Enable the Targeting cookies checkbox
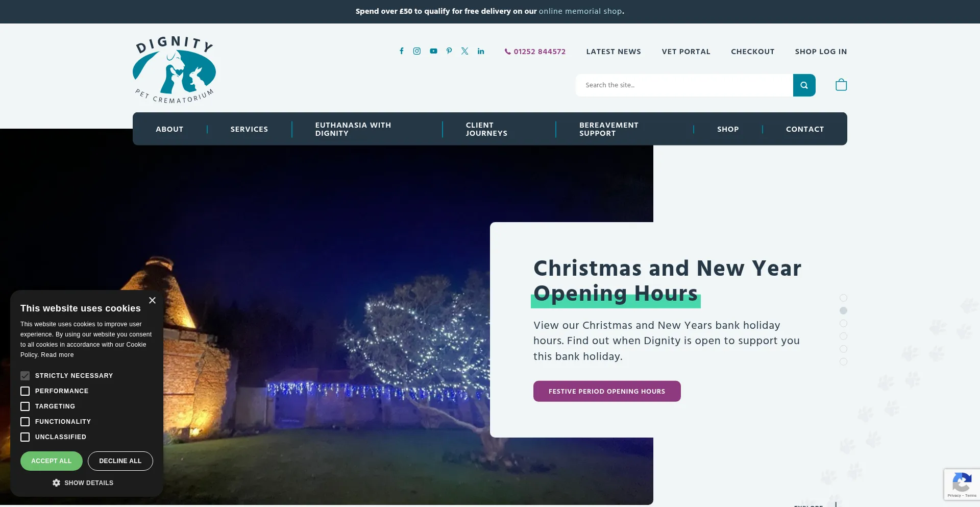This screenshot has width=980, height=507. coord(25,406)
